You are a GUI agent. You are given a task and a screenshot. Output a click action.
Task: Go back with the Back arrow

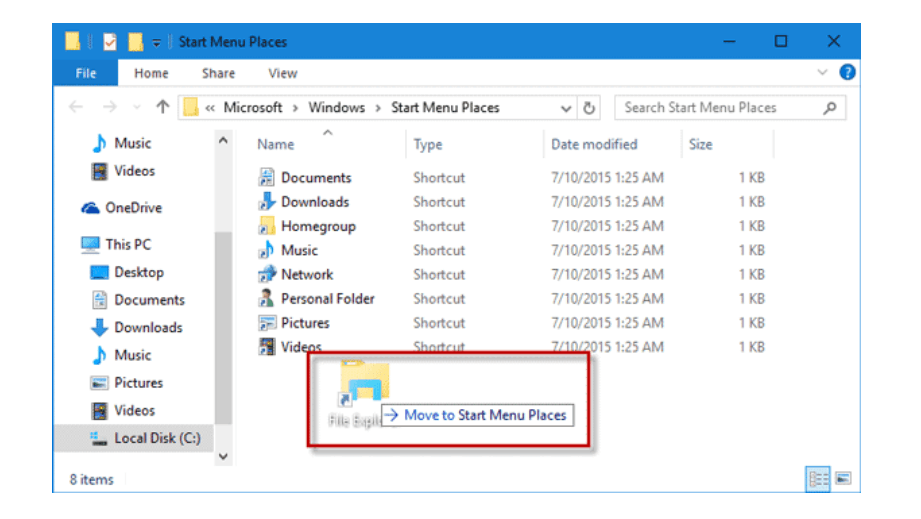(76, 107)
